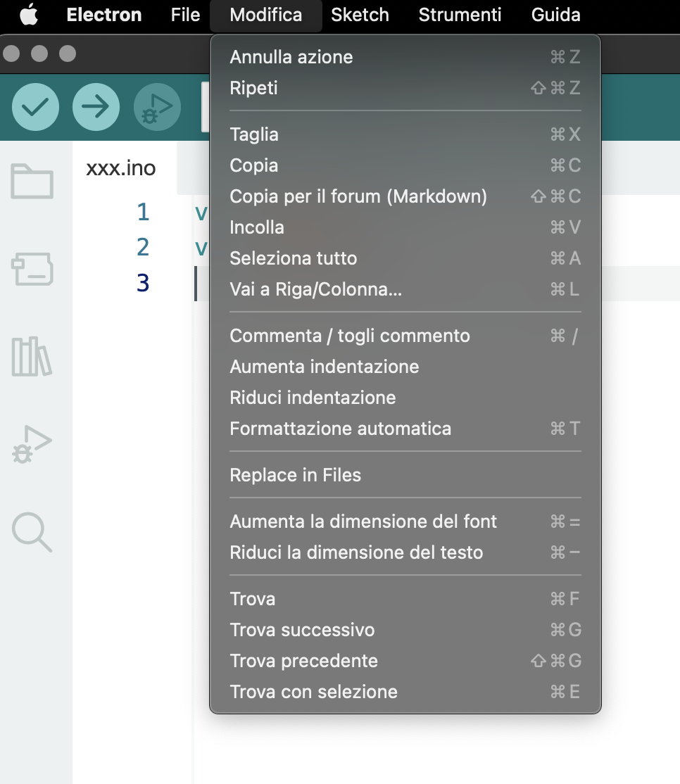Image resolution: width=680 pixels, height=784 pixels.
Task: Choose Replace in Files
Action: click(x=405, y=476)
